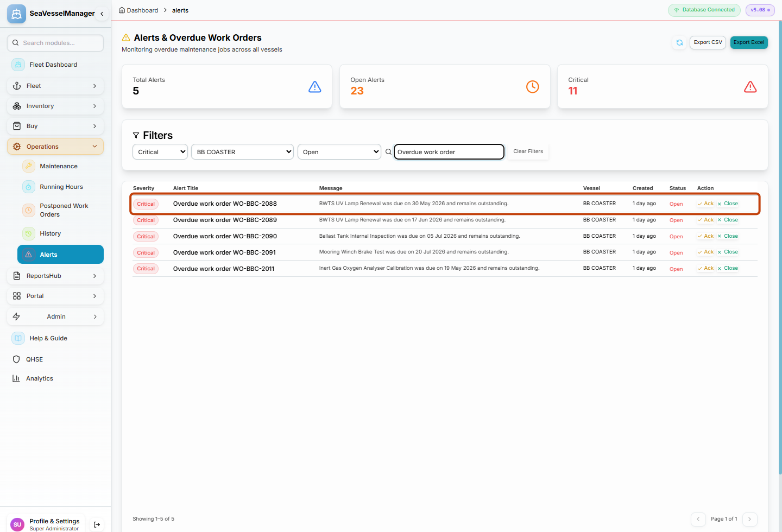Expand the Portal menu chevron
This screenshot has width=782, height=532.
coord(94,296)
